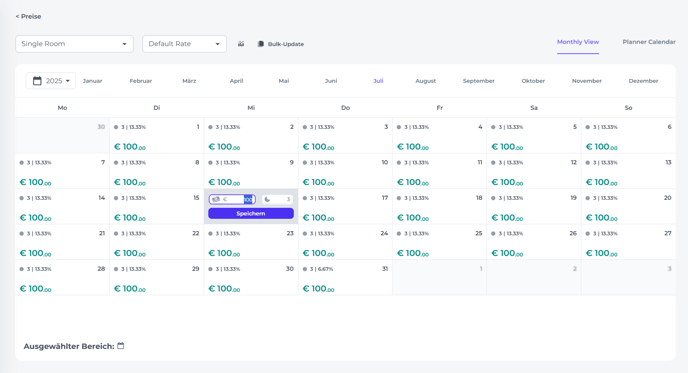Select the highlighted month Juli

(x=378, y=81)
